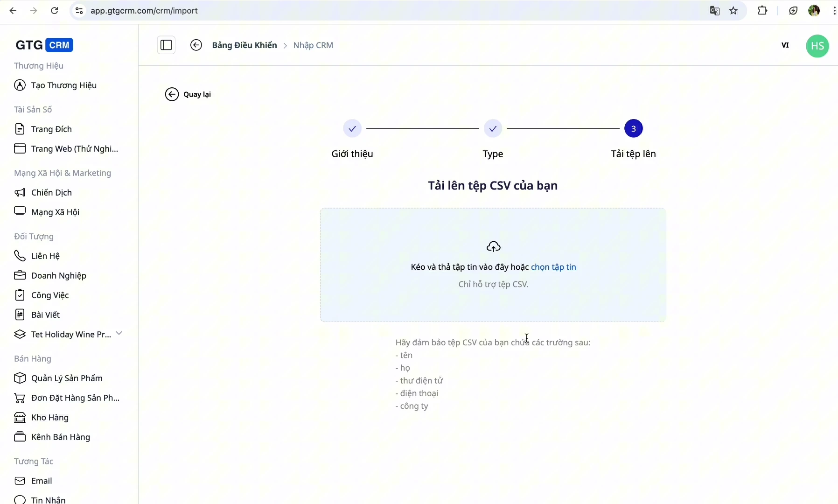Select the Tin Nhắn chat bubble icon

(x=20, y=499)
